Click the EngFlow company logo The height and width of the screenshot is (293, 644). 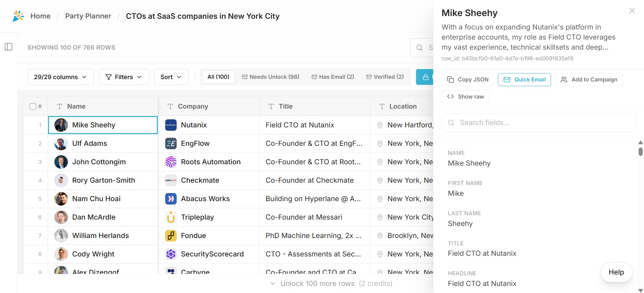tap(171, 143)
